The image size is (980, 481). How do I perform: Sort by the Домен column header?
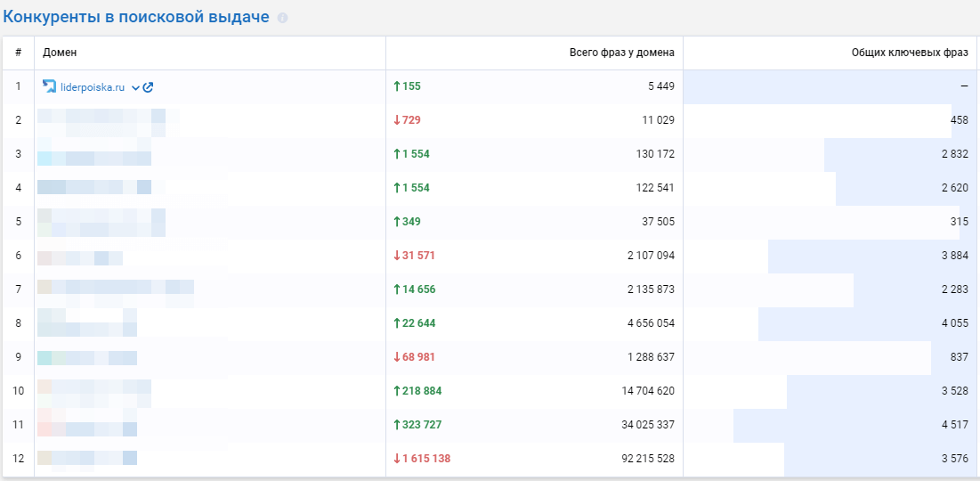(x=60, y=53)
